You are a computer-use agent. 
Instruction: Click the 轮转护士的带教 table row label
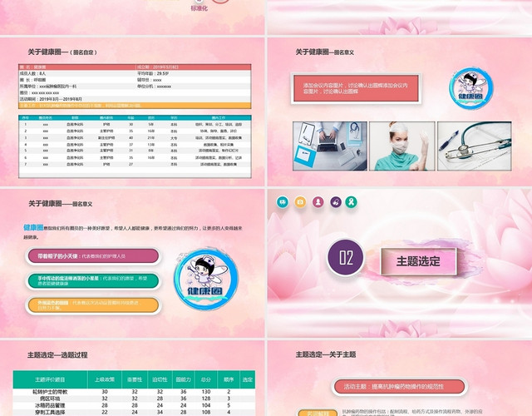tap(50, 392)
